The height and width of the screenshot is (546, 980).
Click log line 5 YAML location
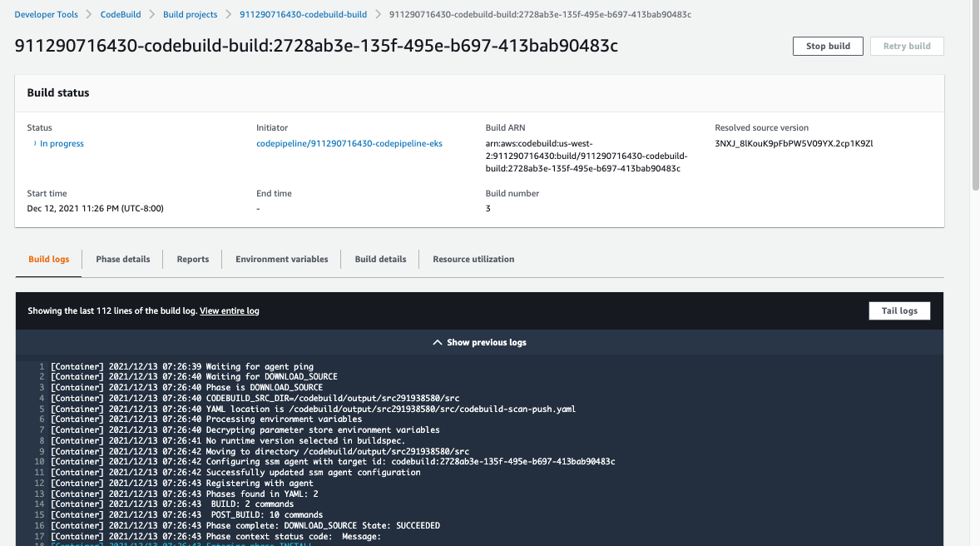313,409
